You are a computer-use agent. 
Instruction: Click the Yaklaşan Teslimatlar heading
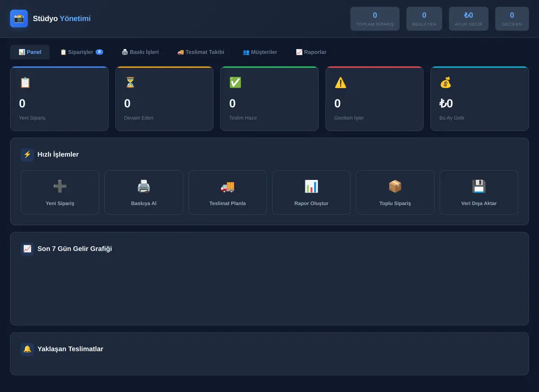70,349
